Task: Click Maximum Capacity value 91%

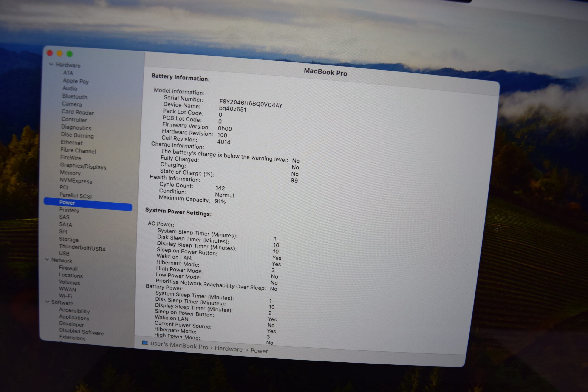Action: point(220,201)
